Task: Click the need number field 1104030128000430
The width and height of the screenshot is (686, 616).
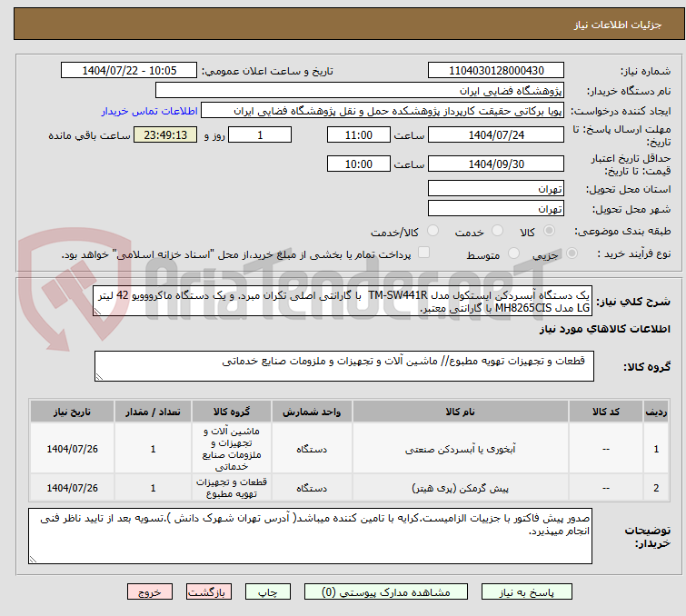Action: click(x=496, y=71)
